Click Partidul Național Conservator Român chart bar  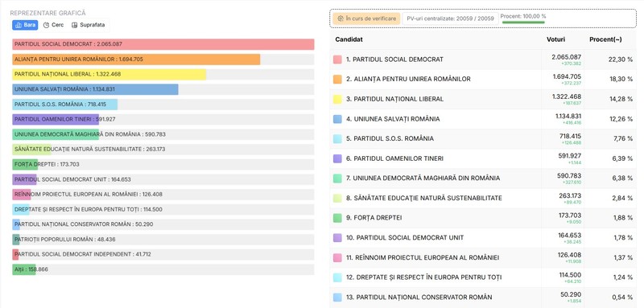(16, 224)
